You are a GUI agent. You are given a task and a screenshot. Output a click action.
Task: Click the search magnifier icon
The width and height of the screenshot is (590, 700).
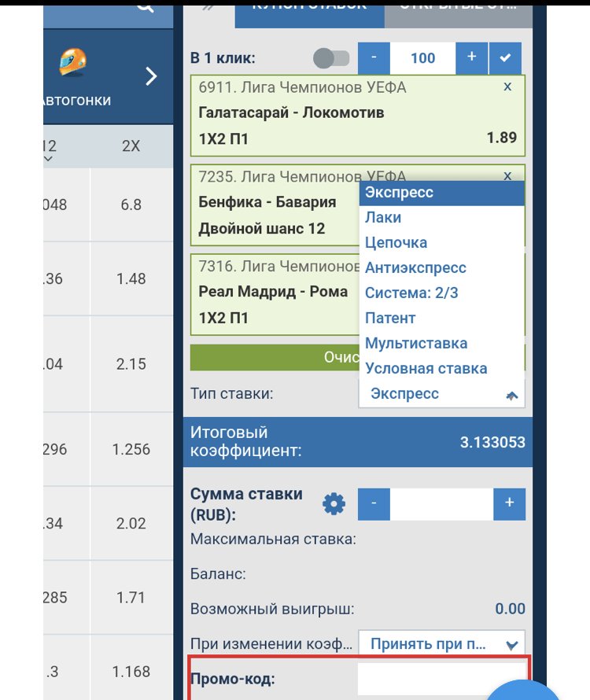pyautogui.click(x=145, y=6)
